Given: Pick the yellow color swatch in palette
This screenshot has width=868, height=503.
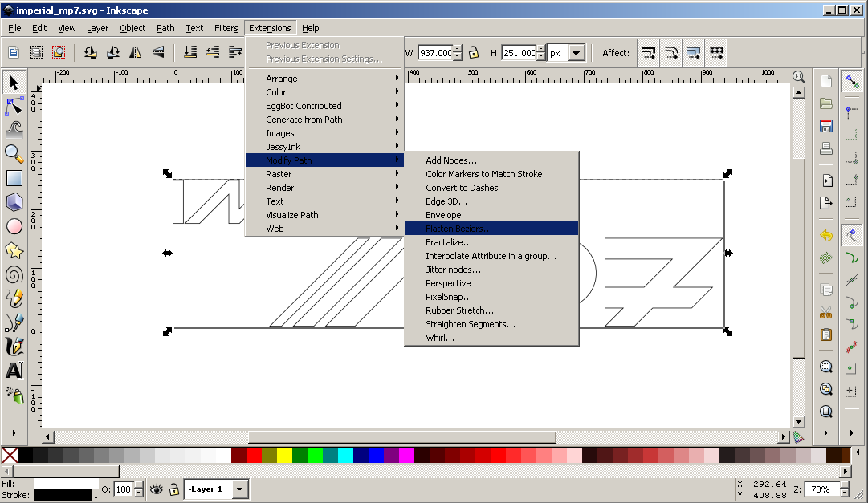Looking at the screenshot, I should click(x=284, y=455).
